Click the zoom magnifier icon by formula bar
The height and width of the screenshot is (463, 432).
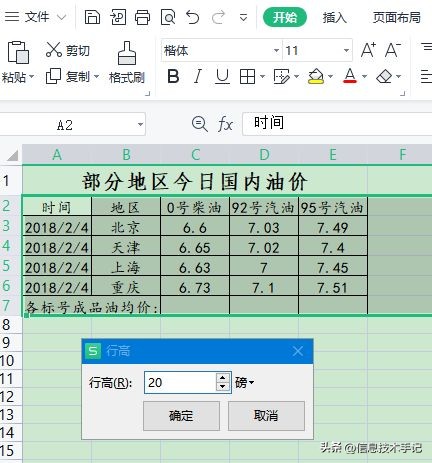199,124
